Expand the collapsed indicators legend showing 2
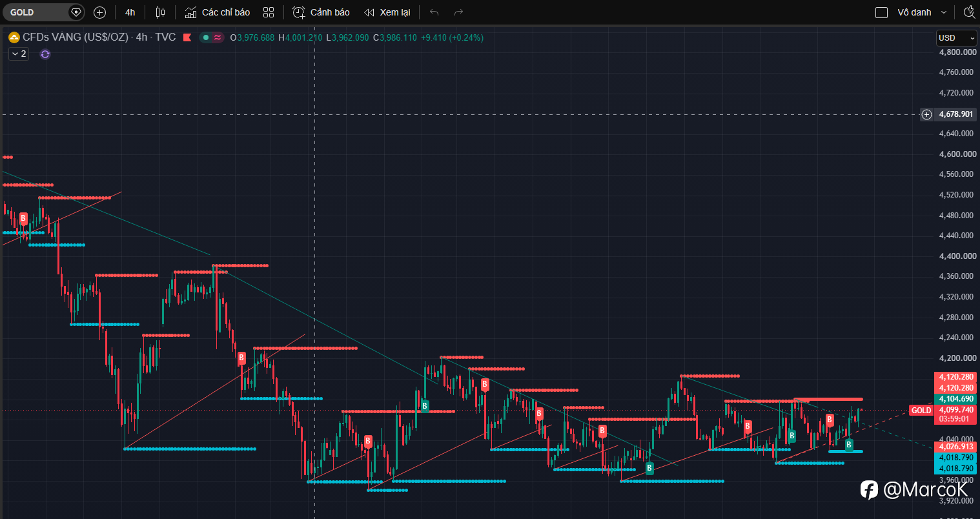This screenshot has height=519, width=980. coord(18,54)
